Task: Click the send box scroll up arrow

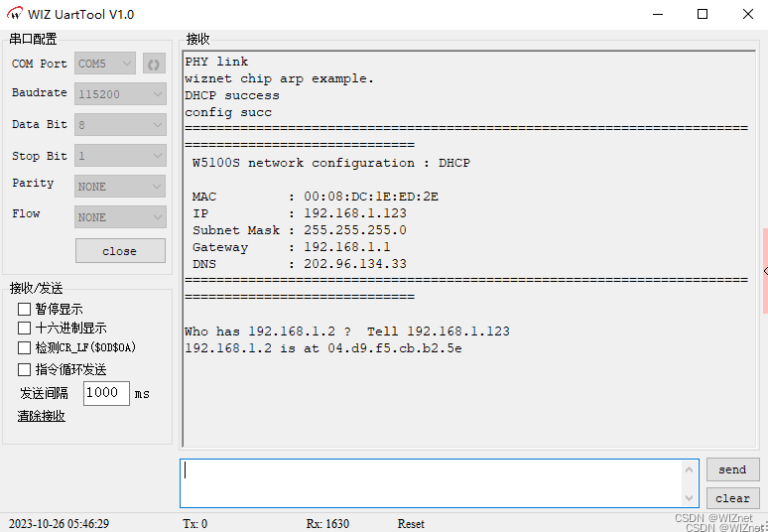Action: point(690,469)
